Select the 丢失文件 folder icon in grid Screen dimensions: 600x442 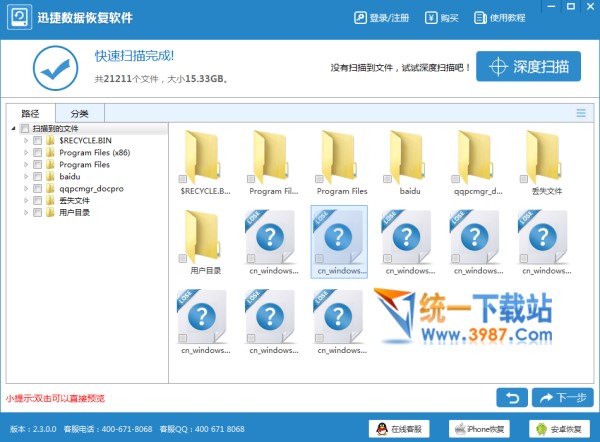543,157
